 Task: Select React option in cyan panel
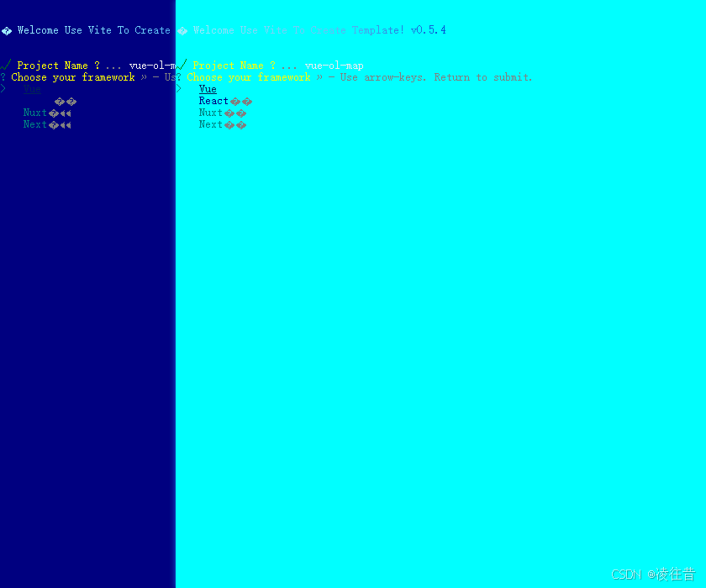(213, 101)
